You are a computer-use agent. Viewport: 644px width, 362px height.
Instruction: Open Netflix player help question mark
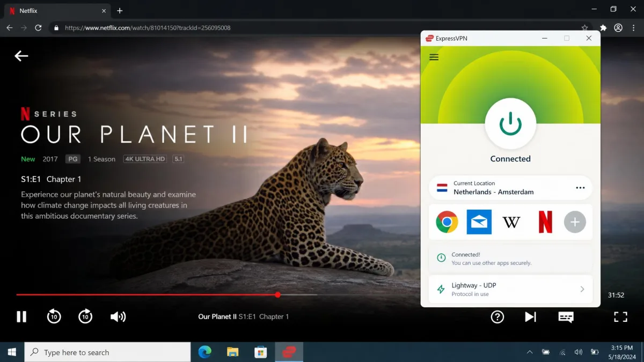(x=497, y=317)
